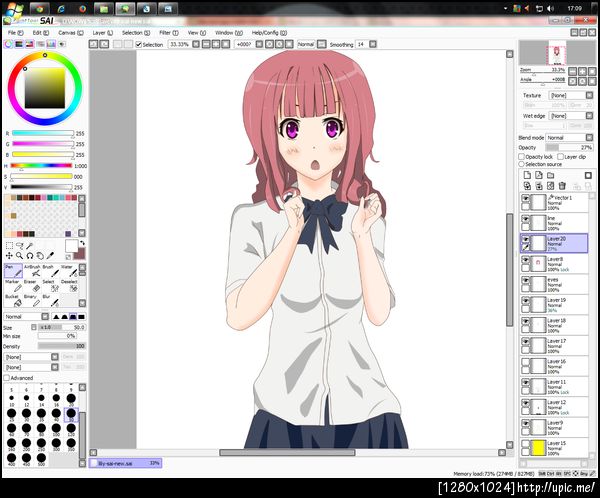Click the lily-sai-new.sai document tab
600x498 pixels.
(126, 463)
